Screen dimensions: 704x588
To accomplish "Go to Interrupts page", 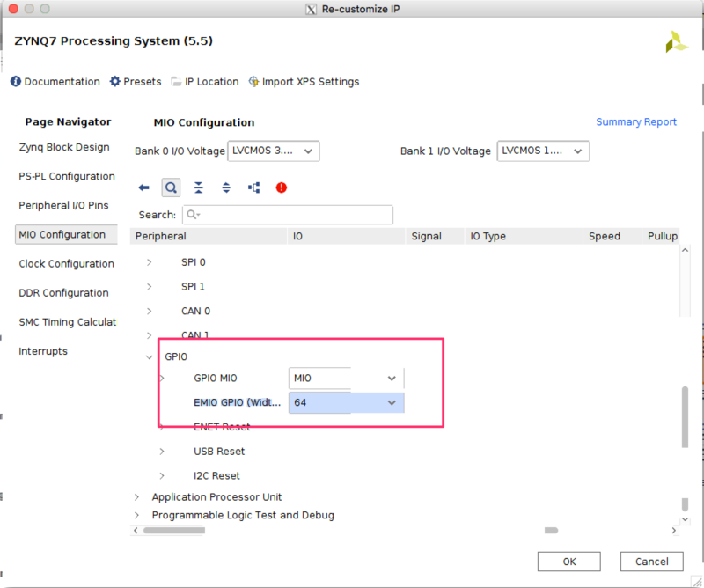I will coord(43,351).
